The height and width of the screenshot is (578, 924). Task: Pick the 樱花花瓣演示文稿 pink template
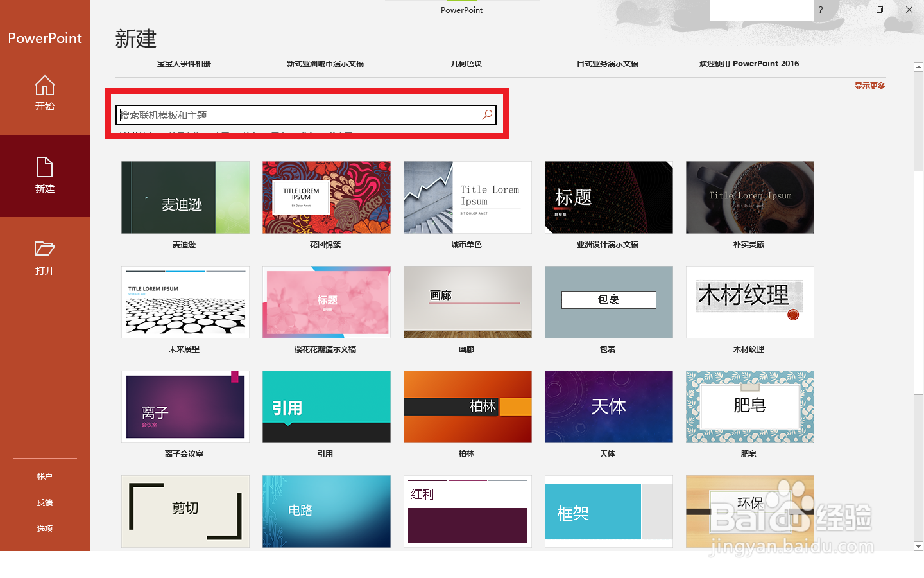pyautogui.click(x=327, y=302)
